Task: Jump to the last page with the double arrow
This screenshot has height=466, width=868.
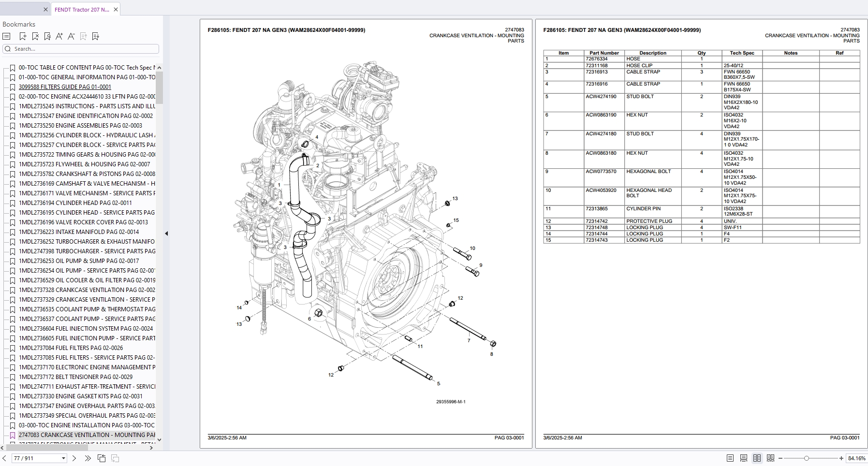Action: click(88, 458)
